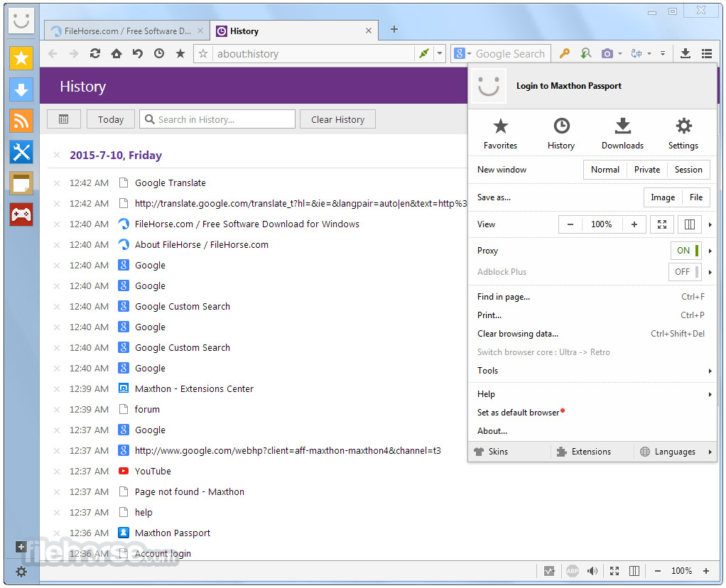
Task: Click the resource sniffer status bar icon
Action: (x=550, y=571)
